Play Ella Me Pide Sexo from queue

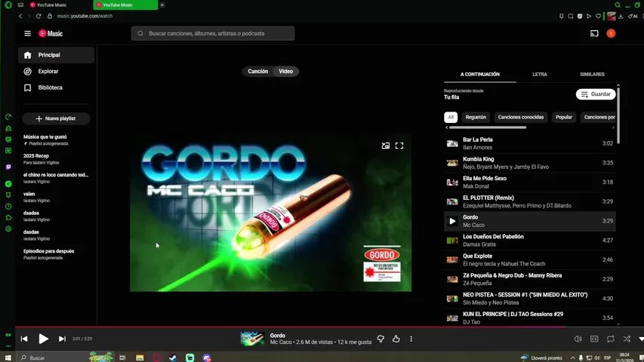pyautogui.click(x=529, y=183)
